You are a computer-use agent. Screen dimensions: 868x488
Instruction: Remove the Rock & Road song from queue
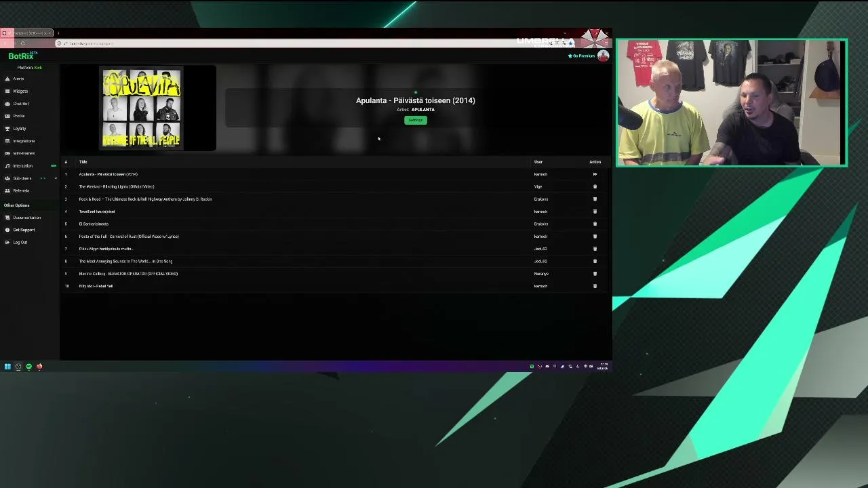595,199
